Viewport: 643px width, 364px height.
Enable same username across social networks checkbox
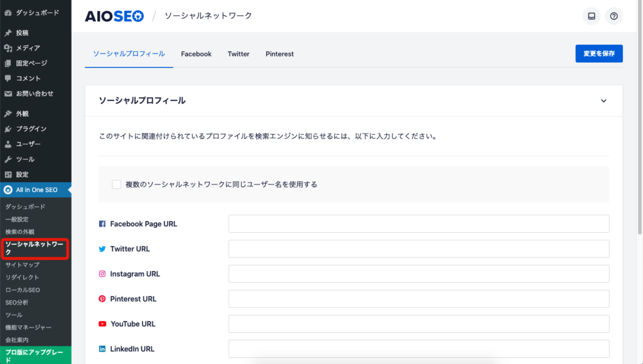pos(116,185)
